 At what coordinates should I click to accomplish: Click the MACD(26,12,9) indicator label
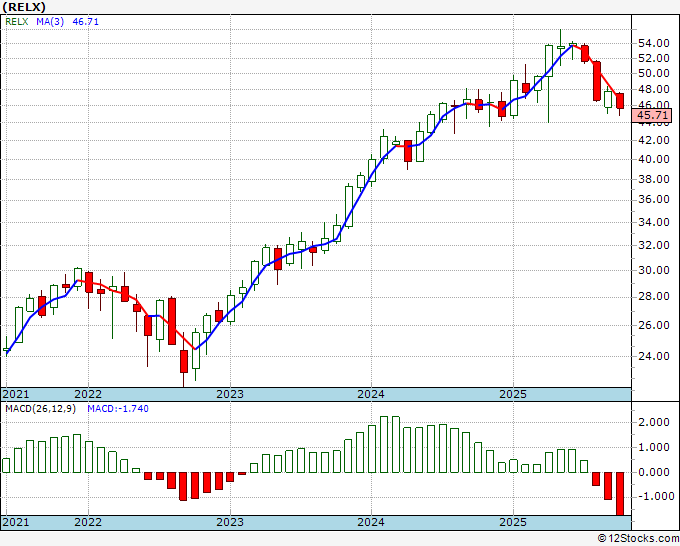pyautogui.click(x=40, y=409)
